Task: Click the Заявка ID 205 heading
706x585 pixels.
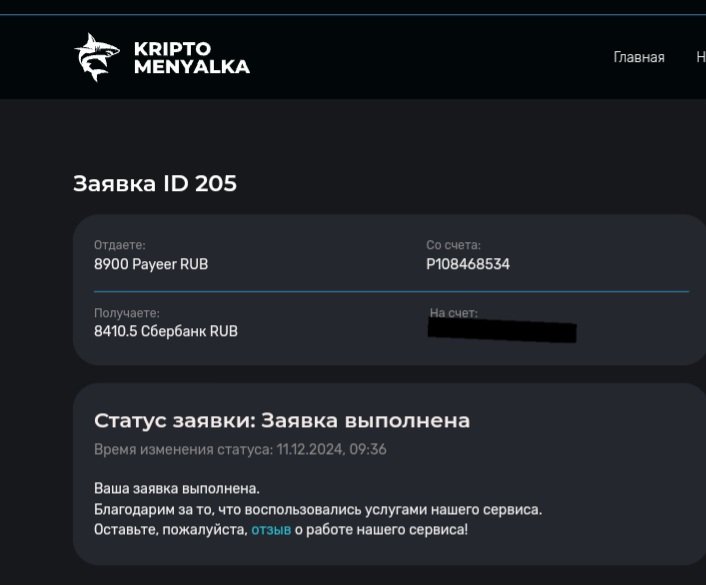Action: click(x=155, y=184)
